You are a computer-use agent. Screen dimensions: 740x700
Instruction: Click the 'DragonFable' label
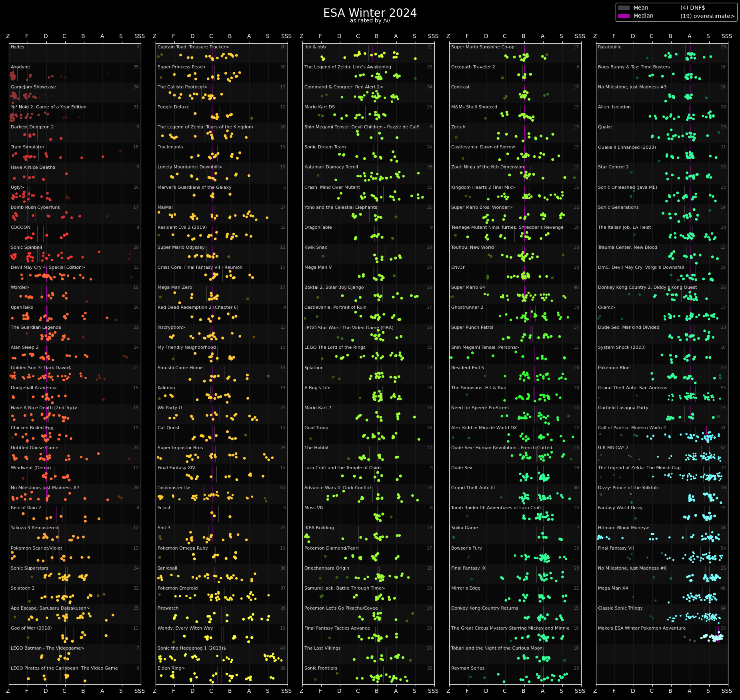pos(318,228)
